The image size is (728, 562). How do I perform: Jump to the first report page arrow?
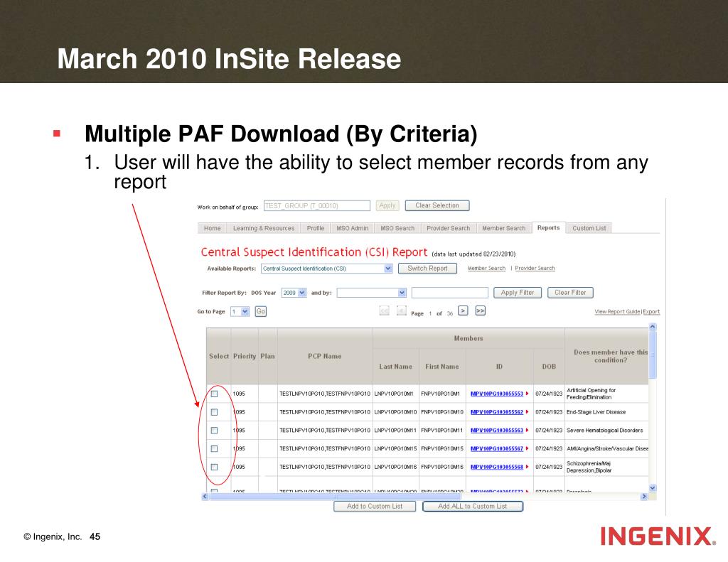click(x=385, y=310)
